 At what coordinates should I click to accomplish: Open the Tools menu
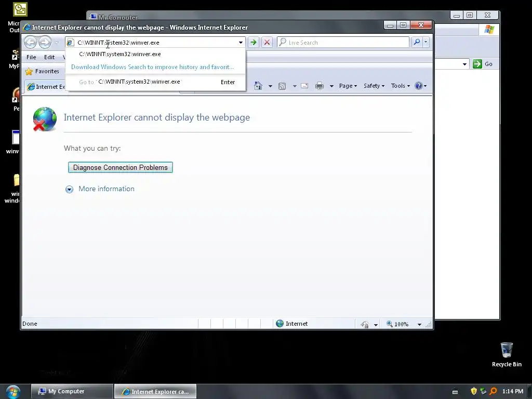[401, 86]
